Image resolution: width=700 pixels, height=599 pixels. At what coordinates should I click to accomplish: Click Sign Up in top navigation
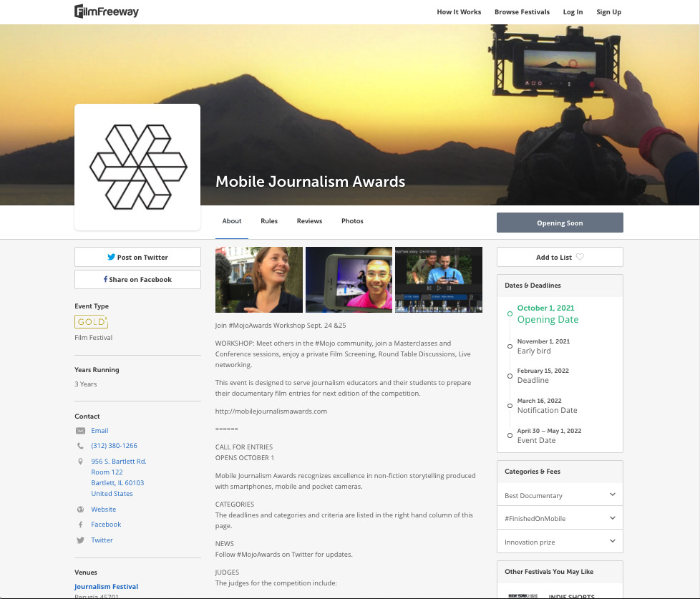pyautogui.click(x=608, y=12)
